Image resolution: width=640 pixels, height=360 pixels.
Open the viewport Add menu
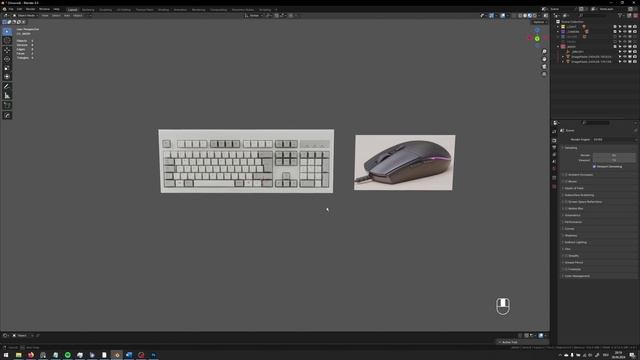(67, 16)
